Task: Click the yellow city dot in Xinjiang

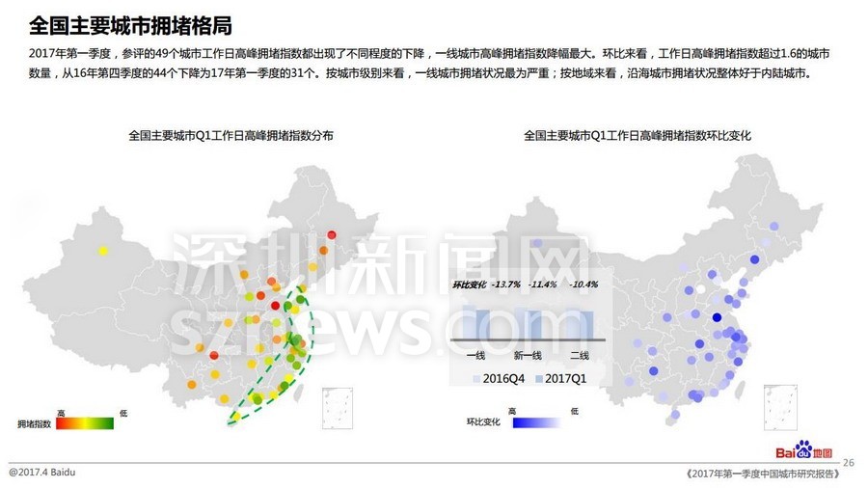Action: click(x=103, y=251)
